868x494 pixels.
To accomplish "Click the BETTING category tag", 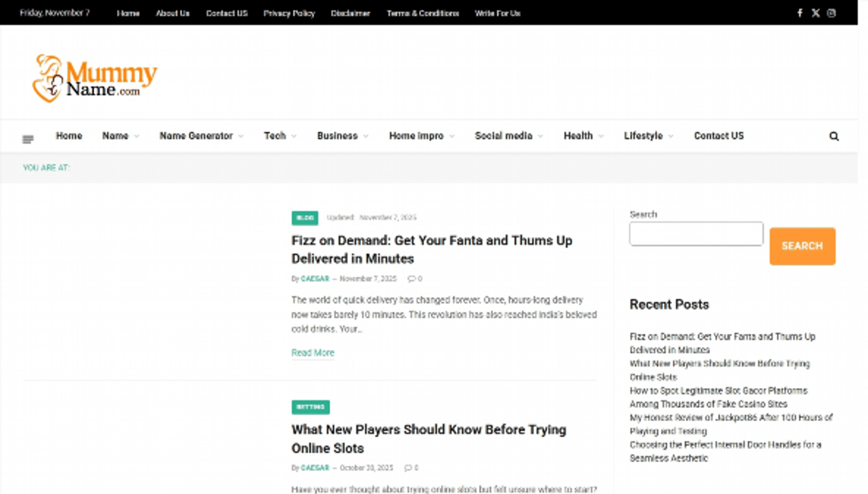I will (310, 407).
